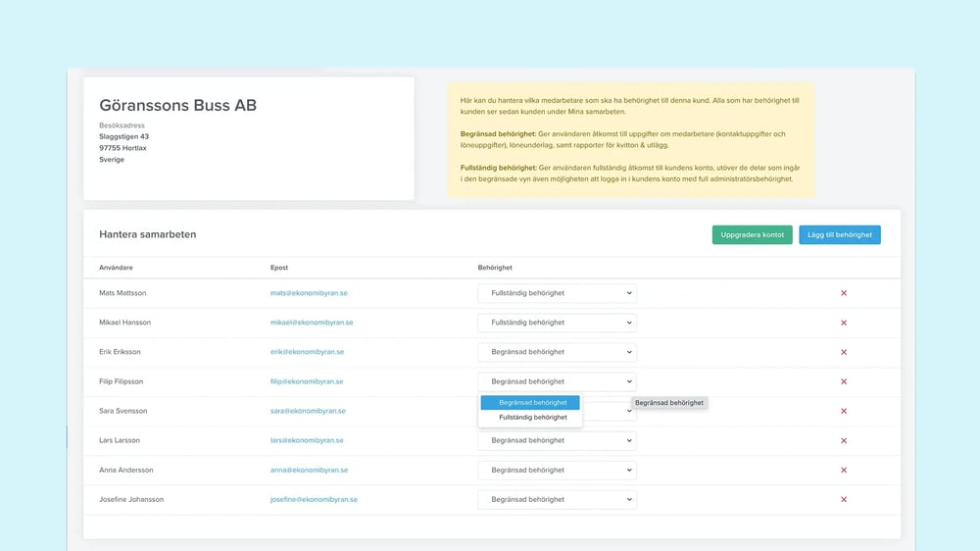Remove Lars Larsson using the X icon
Viewport: 980px width, 551px height.
click(844, 440)
